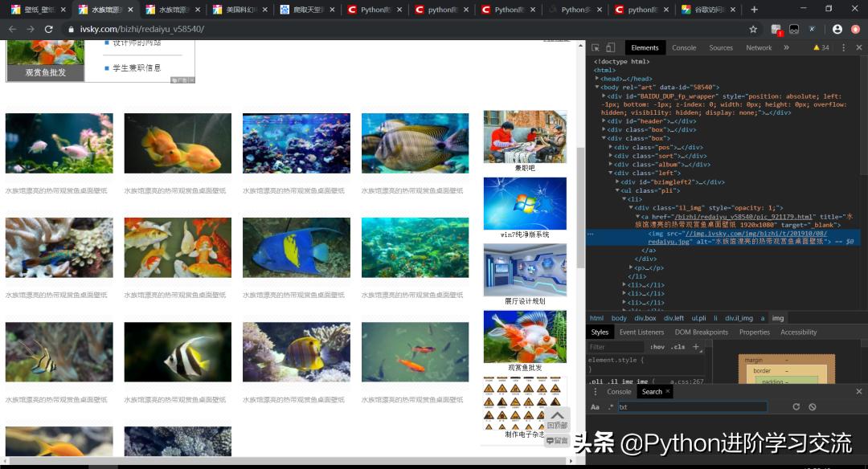868x469 pixels.
Task: Toggle the Match Case 'Aa' search option
Action: click(596, 407)
